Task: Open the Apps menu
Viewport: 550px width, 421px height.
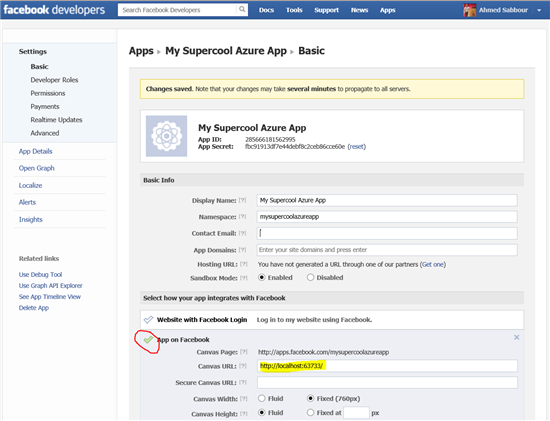Action: pyautogui.click(x=388, y=10)
